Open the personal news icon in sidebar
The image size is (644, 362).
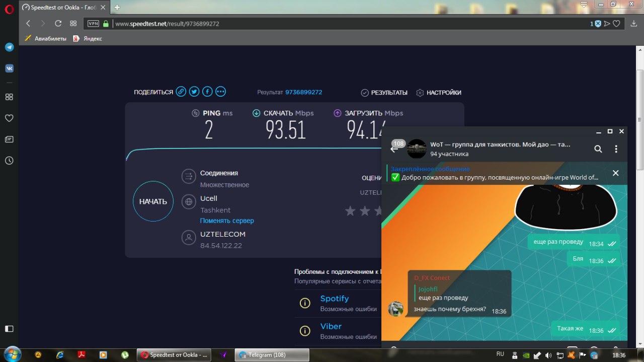(x=9, y=139)
